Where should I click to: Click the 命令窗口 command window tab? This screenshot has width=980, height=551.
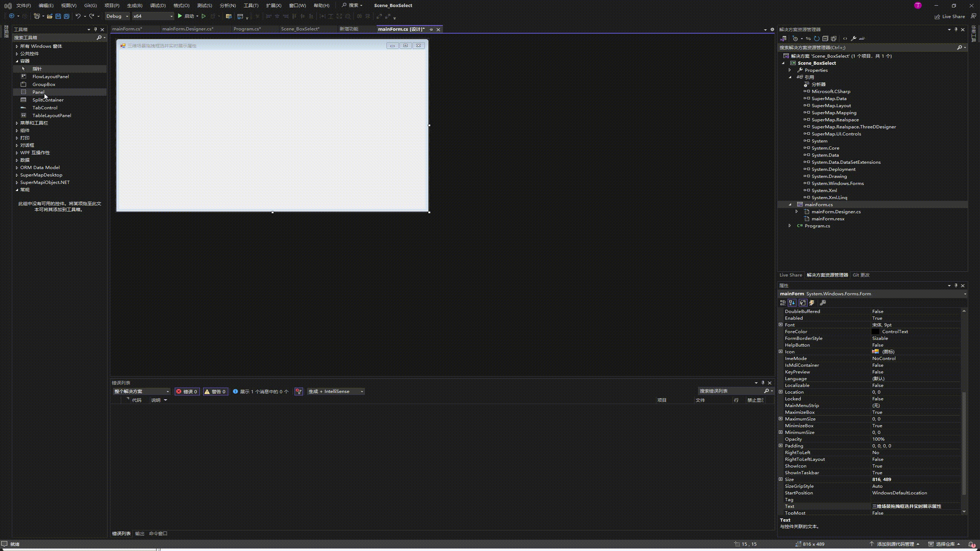(158, 533)
